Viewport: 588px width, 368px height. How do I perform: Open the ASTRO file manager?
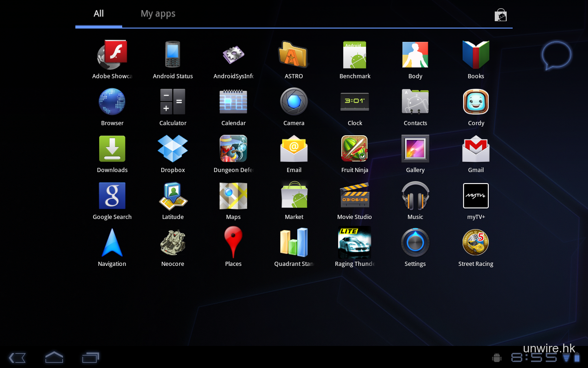[x=294, y=55]
